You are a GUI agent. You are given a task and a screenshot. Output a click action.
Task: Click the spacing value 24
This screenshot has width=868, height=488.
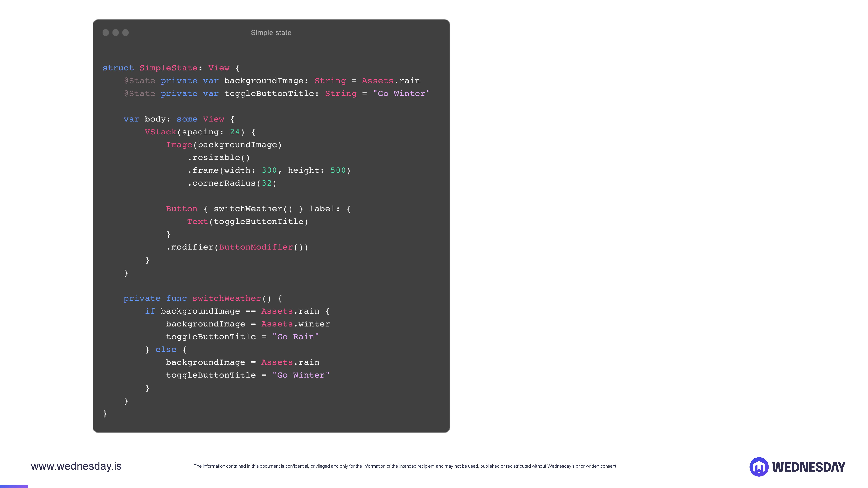235,132
